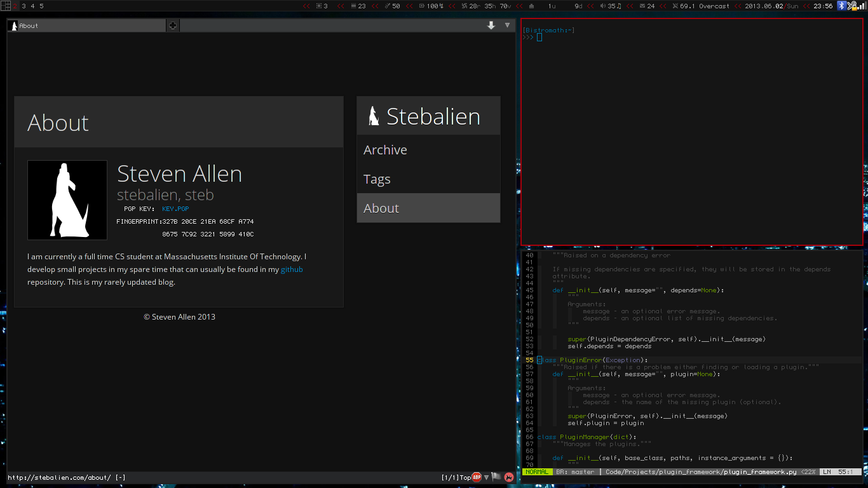The width and height of the screenshot is (868, 488).
Task: Click the red round icon in the browser status bar
Action: click(509, 477)
